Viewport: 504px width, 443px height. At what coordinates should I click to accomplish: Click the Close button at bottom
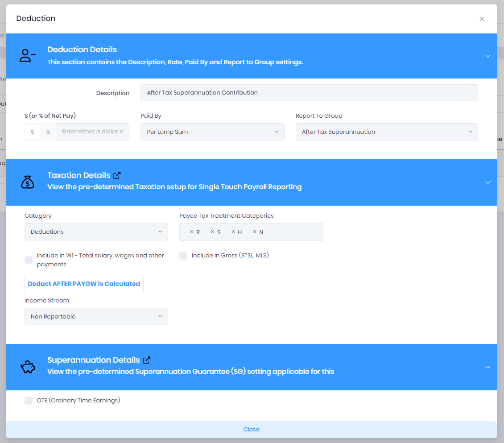(252, 430)
